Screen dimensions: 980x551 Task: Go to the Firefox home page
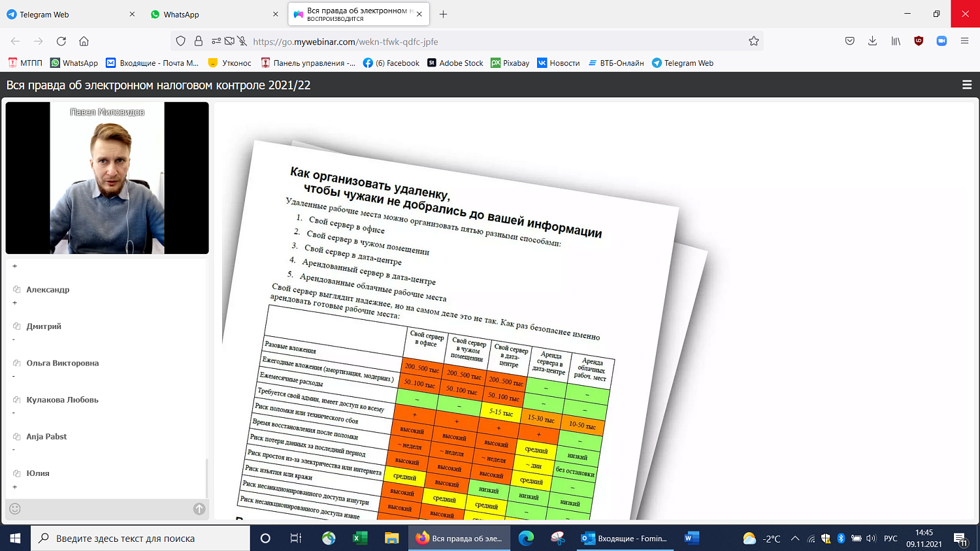click(84, 41)
